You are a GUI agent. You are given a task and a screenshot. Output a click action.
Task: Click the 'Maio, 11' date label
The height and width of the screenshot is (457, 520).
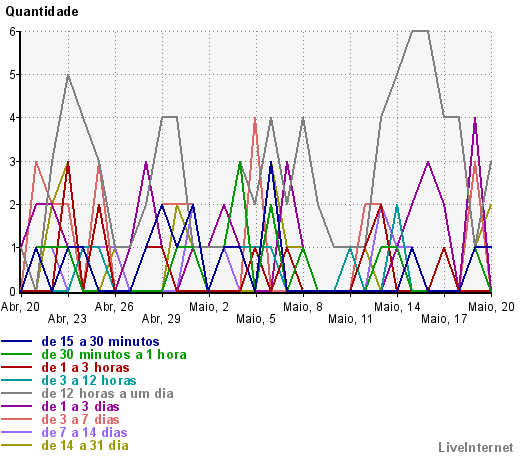[350, 319]
